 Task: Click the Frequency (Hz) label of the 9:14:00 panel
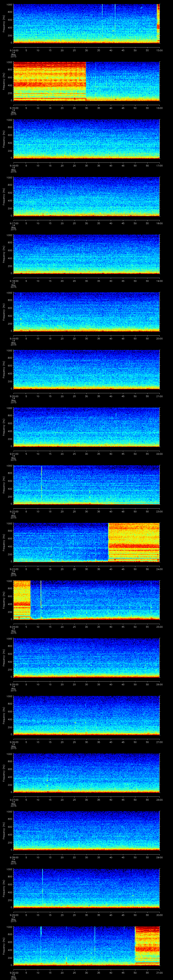click(4, 24)
